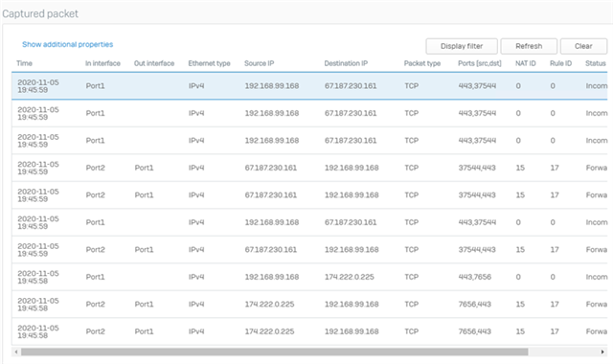This screenshot has height=364, width=613.
Task: Click the horizontal scrollbar thumb
Action: coord(275,352)
